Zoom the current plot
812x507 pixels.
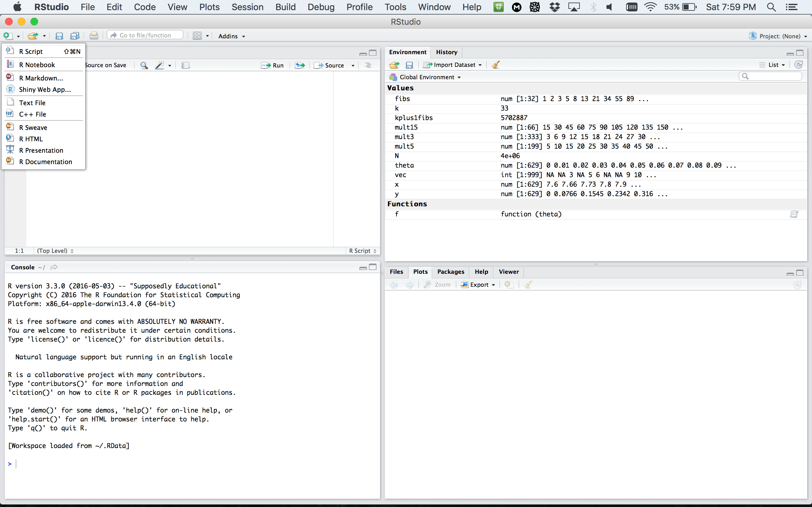click(437, 284)
